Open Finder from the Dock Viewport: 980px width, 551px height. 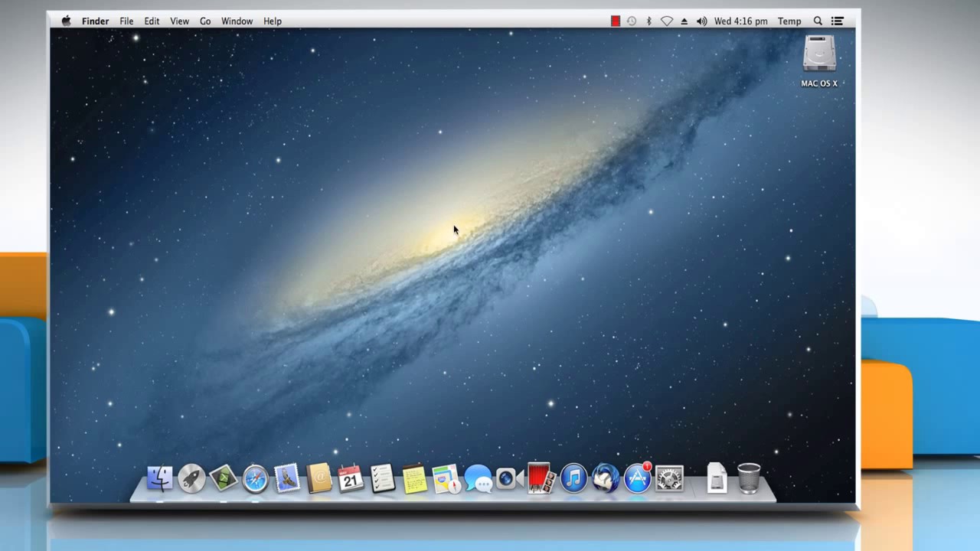coord(159,479)
